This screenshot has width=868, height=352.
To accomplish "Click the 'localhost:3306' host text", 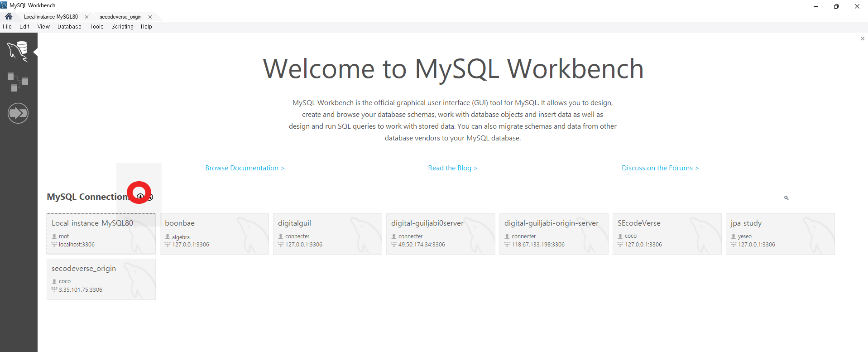I will click(x=77, y=245).
